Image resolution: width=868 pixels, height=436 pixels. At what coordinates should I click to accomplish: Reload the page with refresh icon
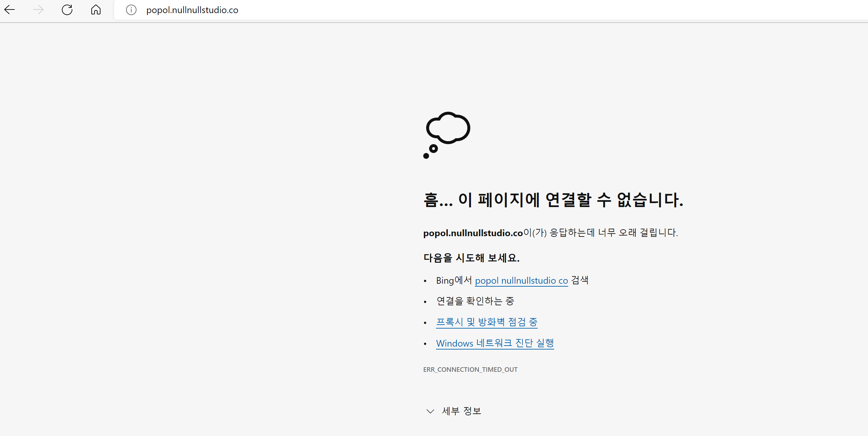[67, 10]
